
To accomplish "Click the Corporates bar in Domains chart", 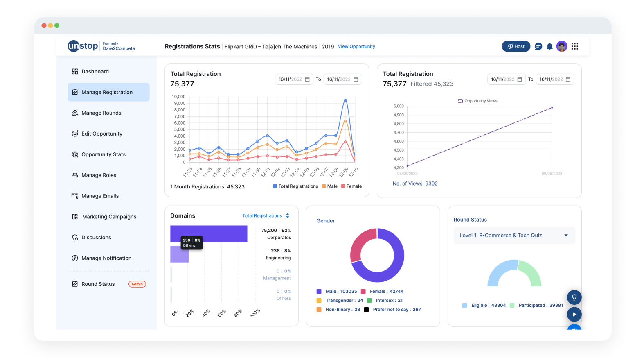I will (x=209, y=234).
